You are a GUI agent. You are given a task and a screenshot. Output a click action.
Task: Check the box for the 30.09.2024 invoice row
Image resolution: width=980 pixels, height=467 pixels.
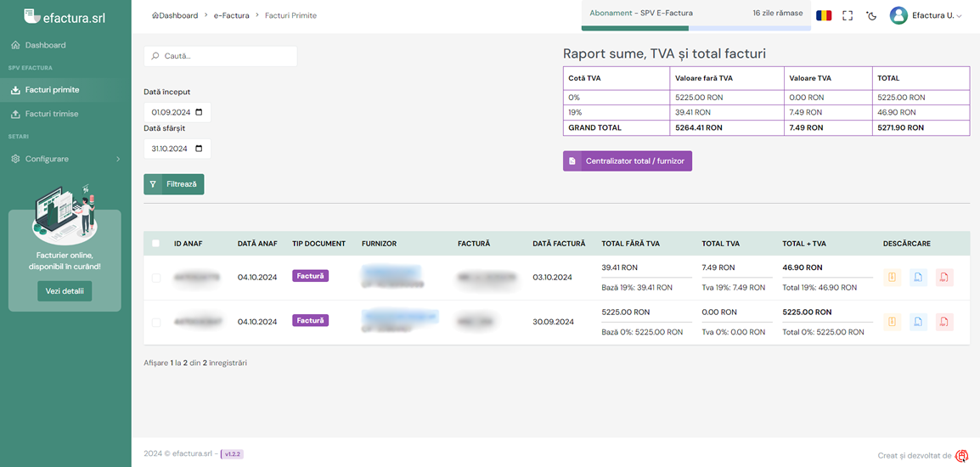point(155,322)
